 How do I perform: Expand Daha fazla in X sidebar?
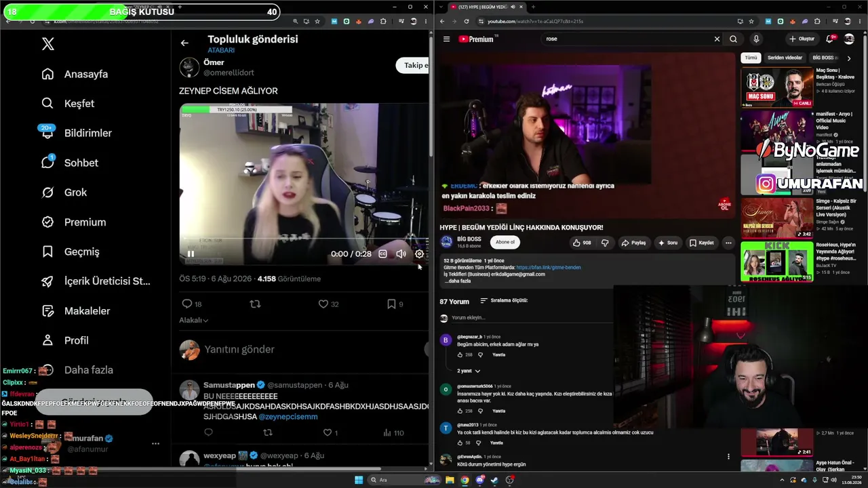pyautogui.click(x=77, y=370)
